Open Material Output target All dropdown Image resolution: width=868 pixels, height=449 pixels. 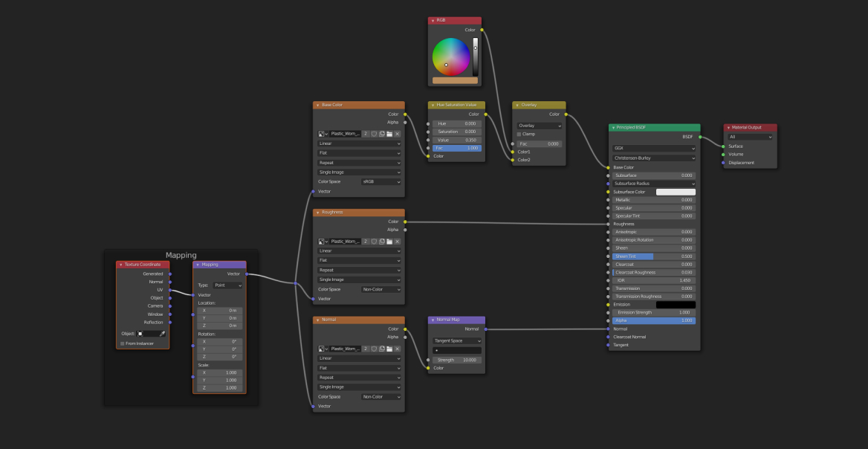750,137
